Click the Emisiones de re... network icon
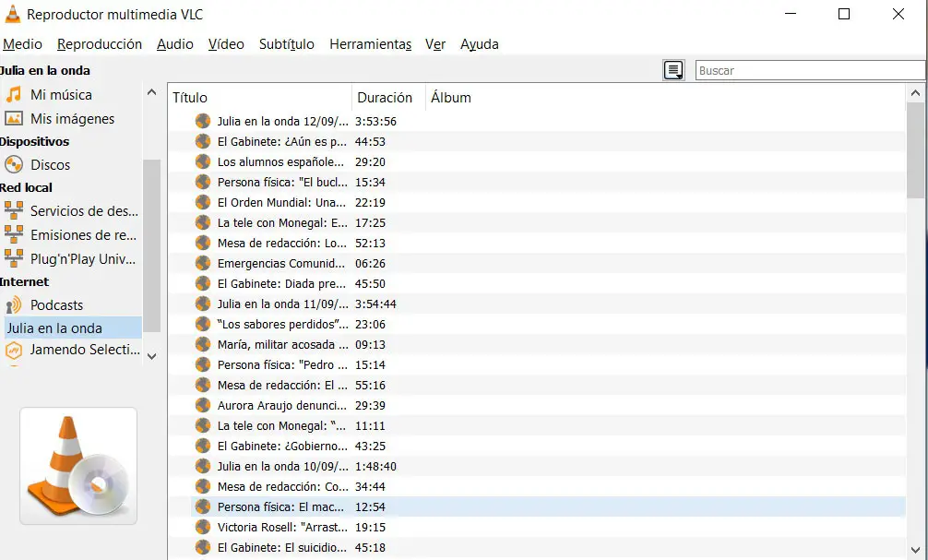The height and width of the screenshot is (560, 928). pyautogui.click(x=14, y=234)
